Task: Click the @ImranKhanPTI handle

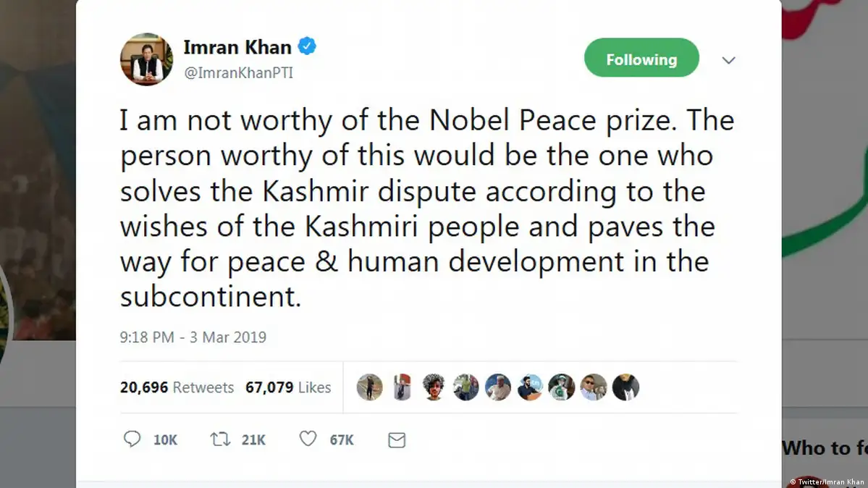Action: [x=238, y=72]
